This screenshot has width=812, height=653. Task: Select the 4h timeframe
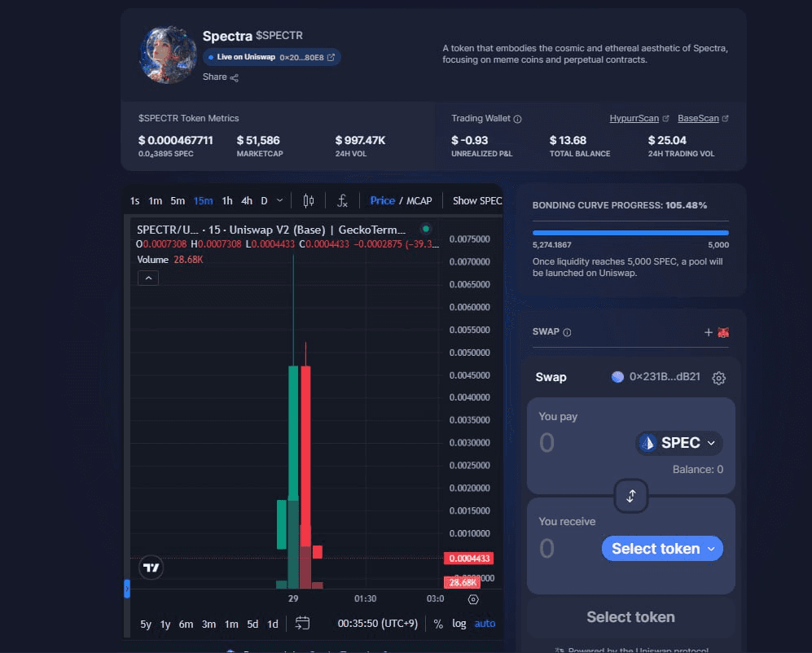click(247, 201)
